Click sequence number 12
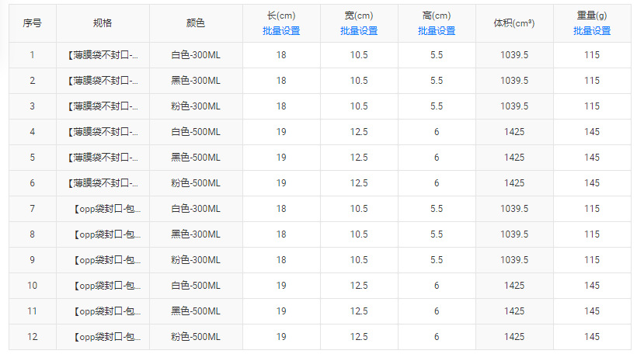Screen dimensions: 644x354 click(32, 337)
